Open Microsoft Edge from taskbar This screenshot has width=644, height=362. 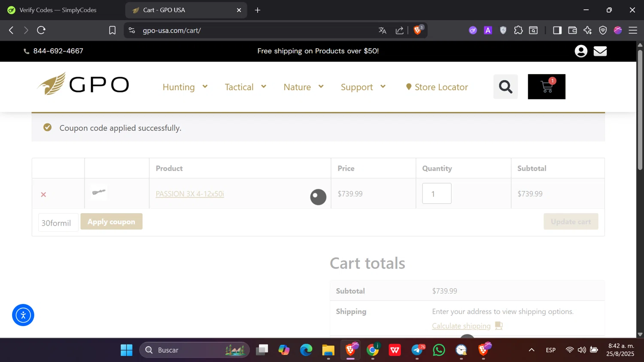click(x=306, y=350)
